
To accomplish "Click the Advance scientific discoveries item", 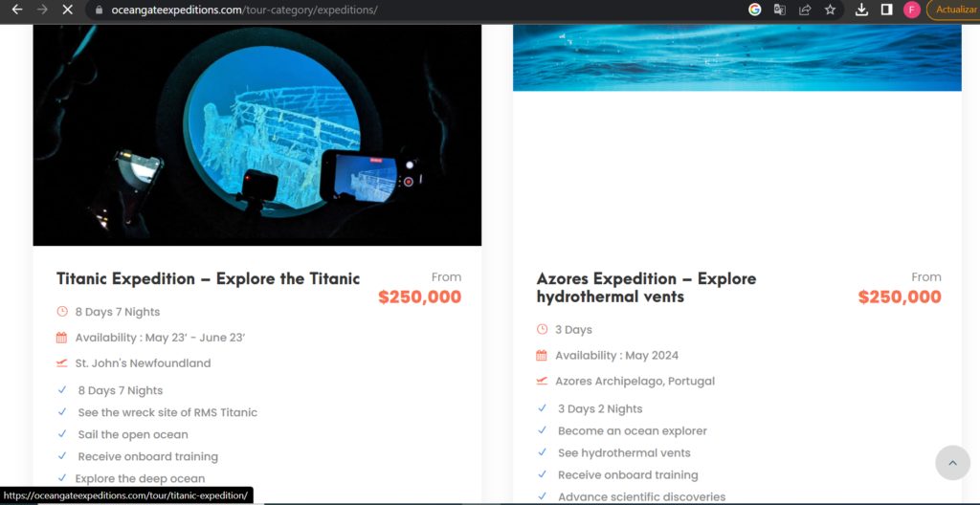I will 642,497.
